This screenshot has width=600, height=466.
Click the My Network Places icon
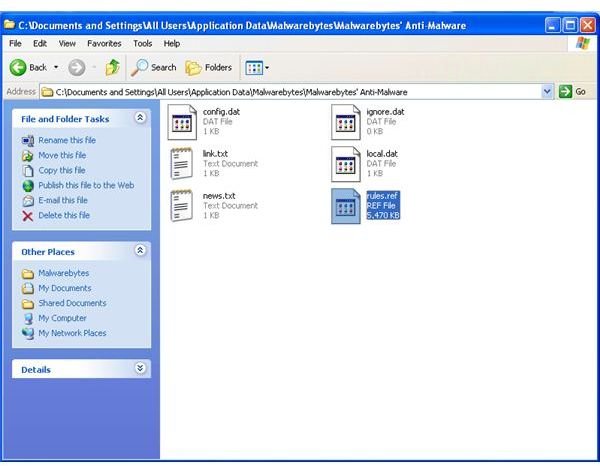(28, 334)
